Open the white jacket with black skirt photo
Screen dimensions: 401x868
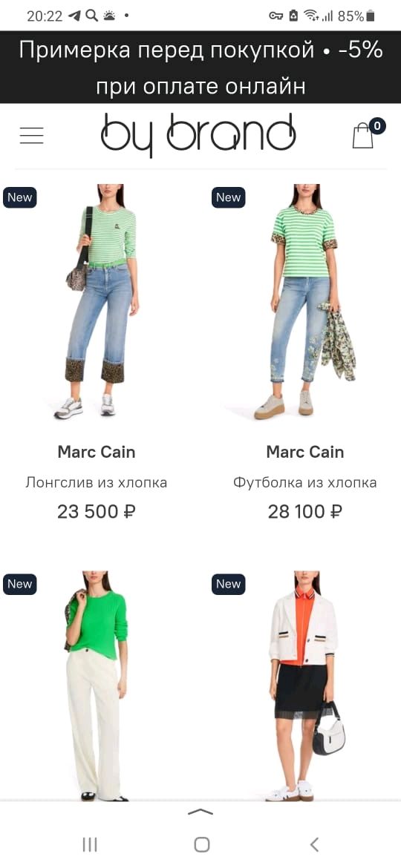coord(306,686)
